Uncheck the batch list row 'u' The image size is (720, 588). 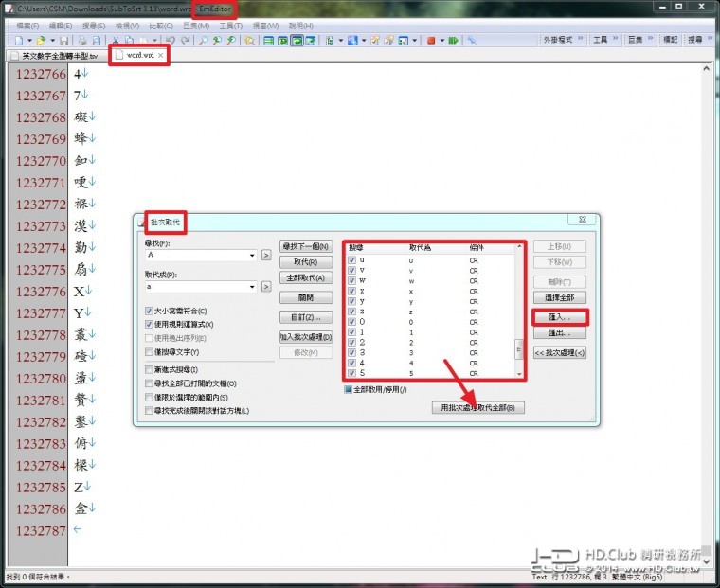pyautogui.click(x=351, y=259)
